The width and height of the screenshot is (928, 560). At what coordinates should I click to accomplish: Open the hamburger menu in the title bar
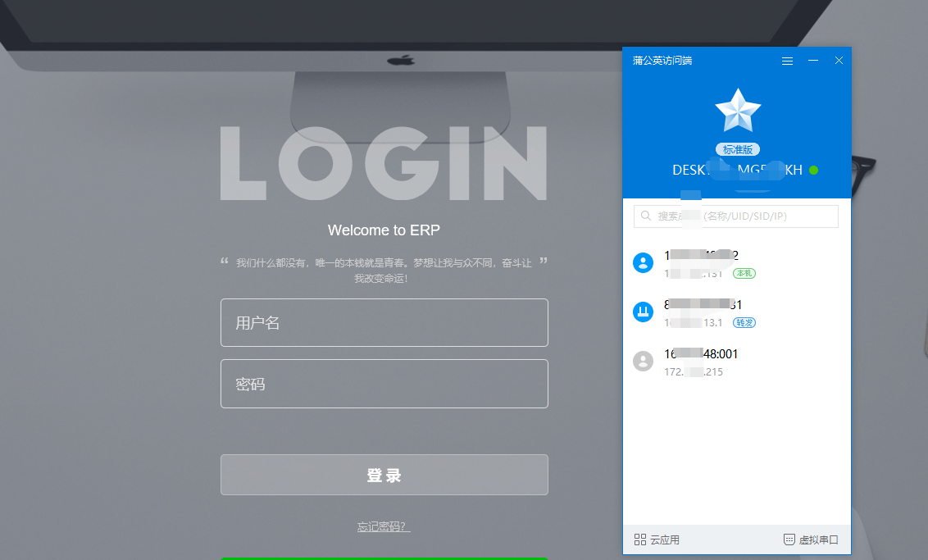coord(787,60)
